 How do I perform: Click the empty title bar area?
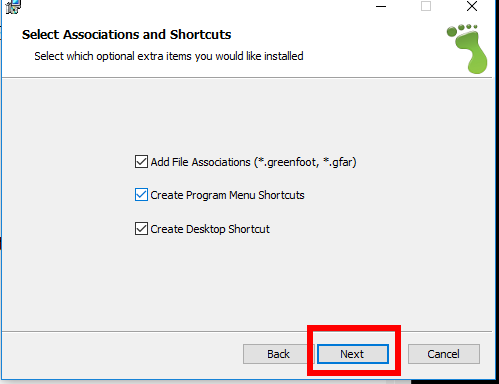click(197, 7)
